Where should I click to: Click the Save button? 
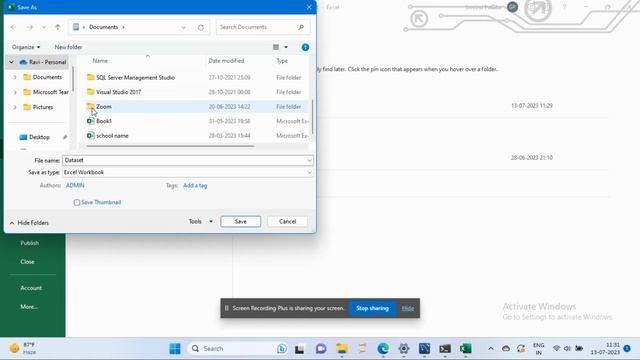(x=240, y=222)
